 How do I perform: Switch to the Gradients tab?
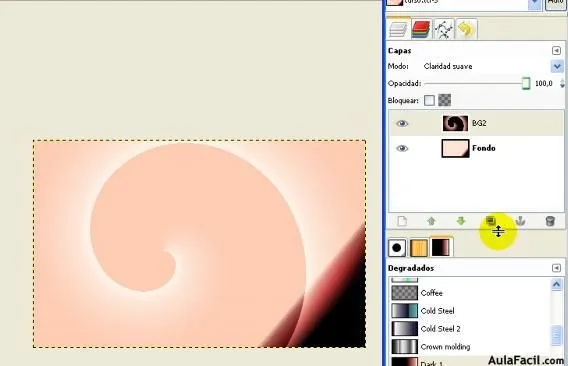pyautogui.click(x=441, y=247)
